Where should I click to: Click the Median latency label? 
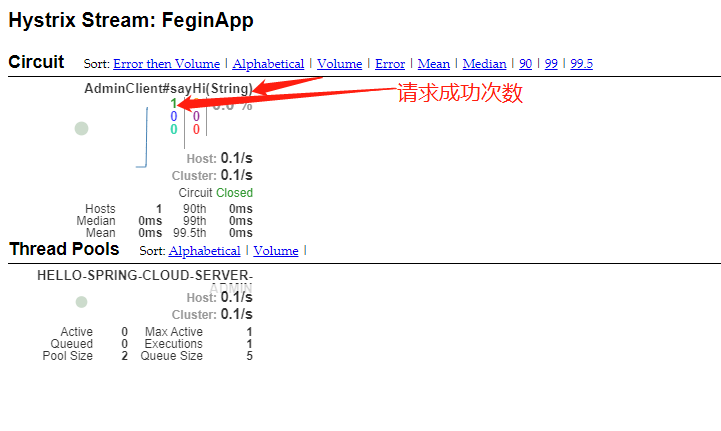(x=96, y=221)
